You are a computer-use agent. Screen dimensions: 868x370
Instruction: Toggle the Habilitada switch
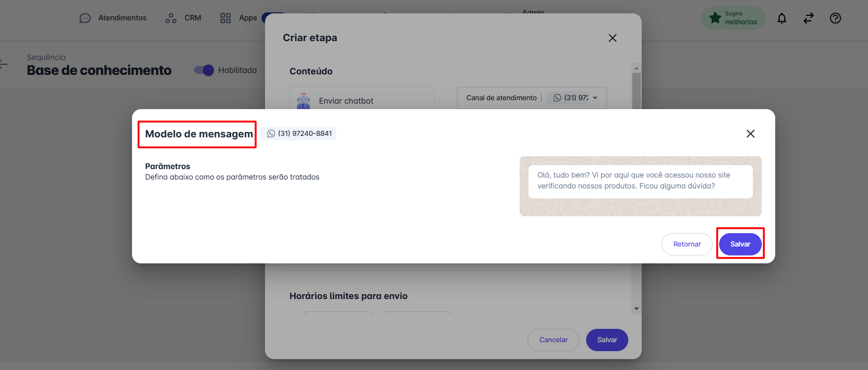[204, 70]
